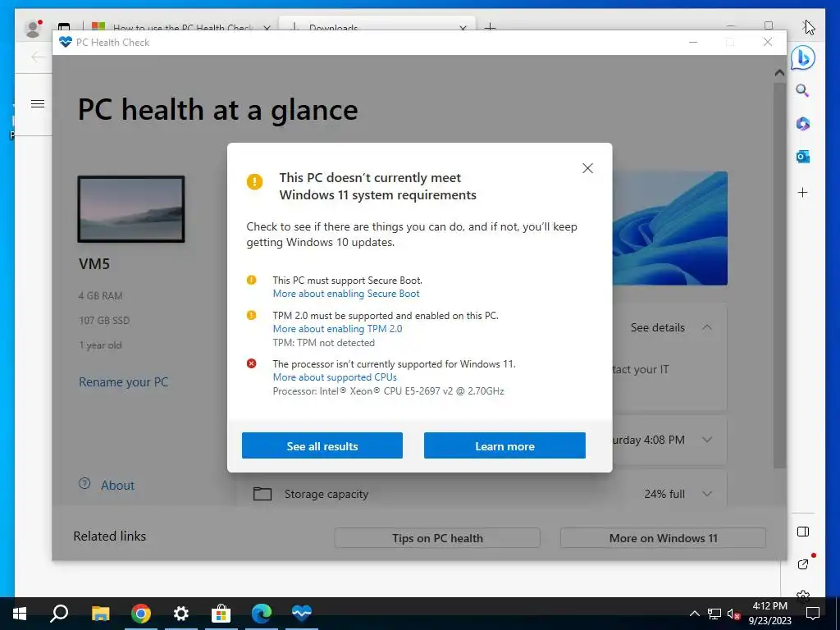This screenshot has height=630, width=840.
Task: Open the About link
Action: coord(117,486)
